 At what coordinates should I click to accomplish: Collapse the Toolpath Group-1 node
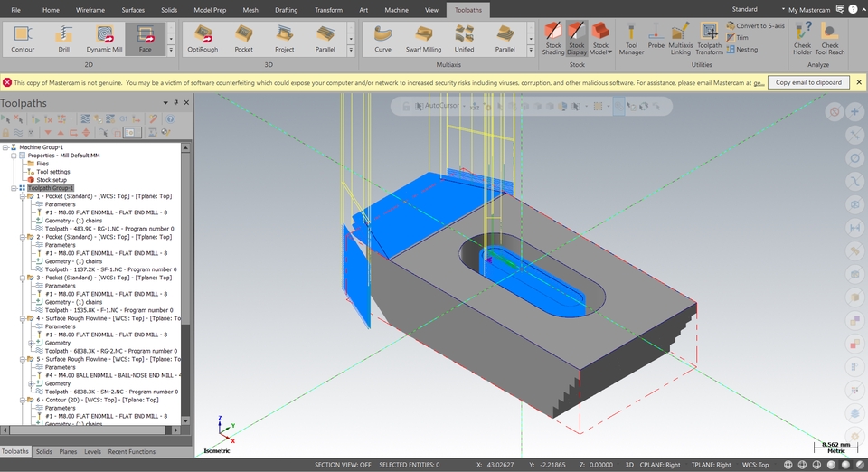(x=14, y=188)
